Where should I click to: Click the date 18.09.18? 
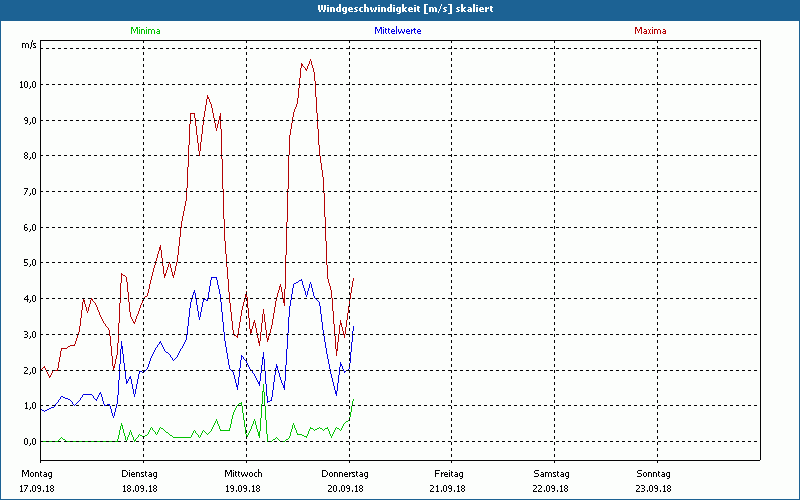[x=139, y=489]
